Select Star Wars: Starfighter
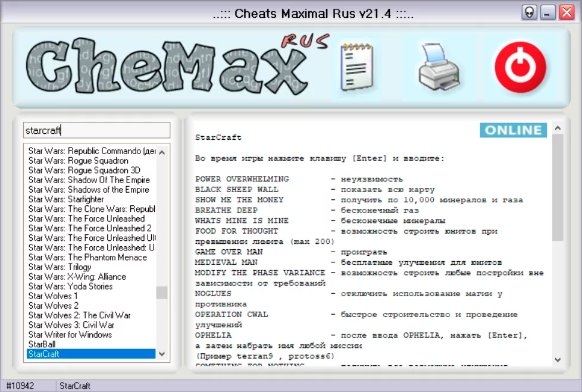This screenshot has width=582, height=392. [x=91, y=199]
